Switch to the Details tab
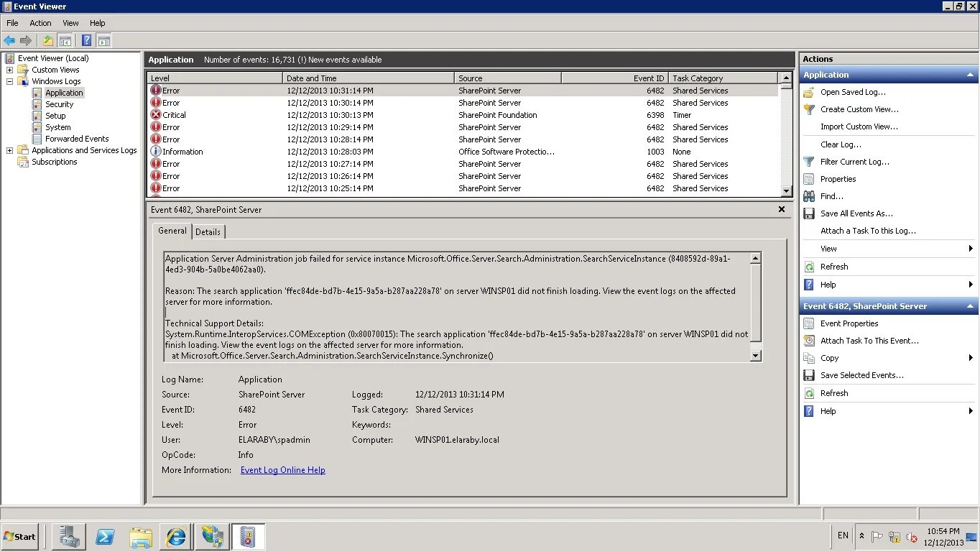980x552 pixels. tap(208, 231)
